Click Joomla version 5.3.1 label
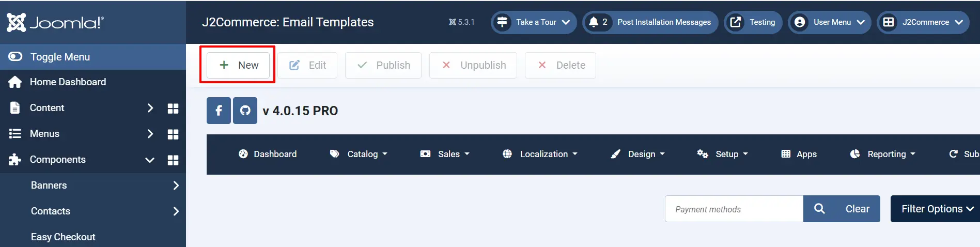The height and width of the screenshot is (247, 980). click(x=461, y=22)
